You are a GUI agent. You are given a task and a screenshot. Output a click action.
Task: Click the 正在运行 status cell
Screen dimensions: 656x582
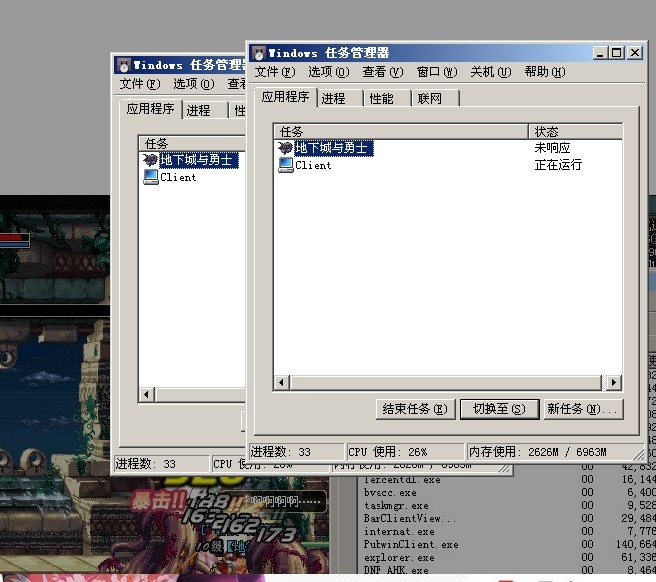coord(558,165)
